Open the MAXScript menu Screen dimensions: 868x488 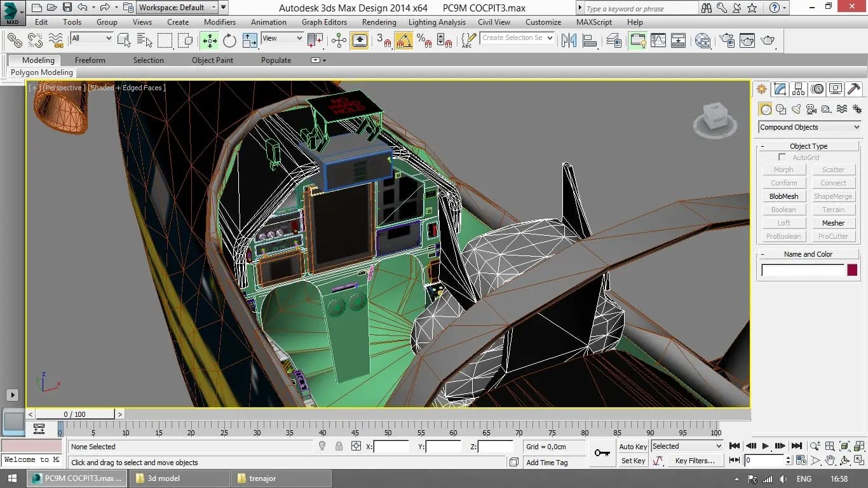(594, 22)
